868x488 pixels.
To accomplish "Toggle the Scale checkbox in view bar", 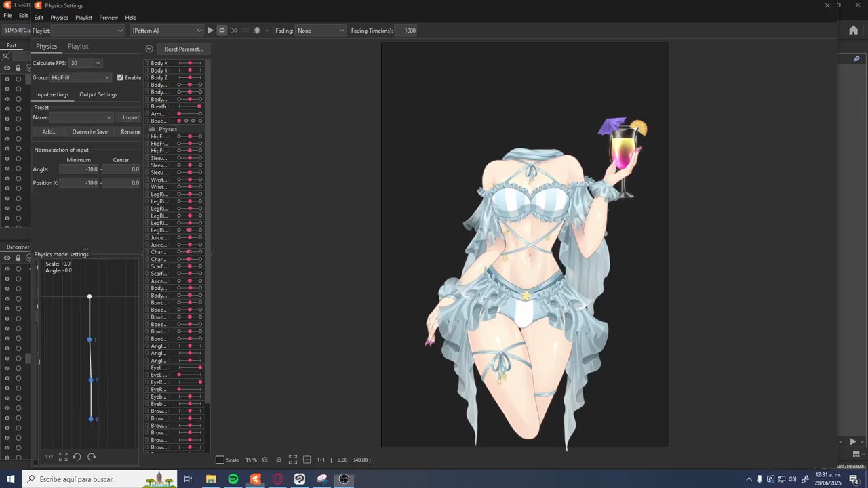I will pos(220,460).
